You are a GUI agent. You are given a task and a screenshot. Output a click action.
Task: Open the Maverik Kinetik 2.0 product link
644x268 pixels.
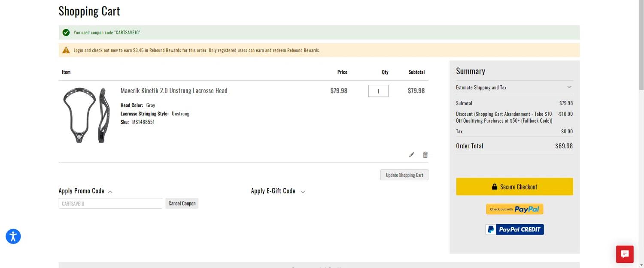174,90
